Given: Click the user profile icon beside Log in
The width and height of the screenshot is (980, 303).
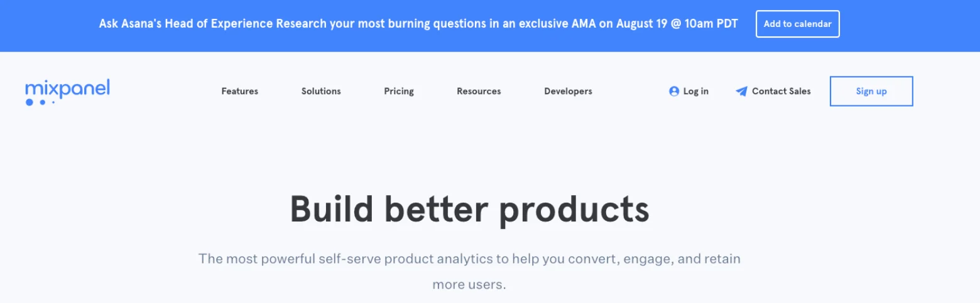Looking at the screenshot, I should tap(674, 92).
